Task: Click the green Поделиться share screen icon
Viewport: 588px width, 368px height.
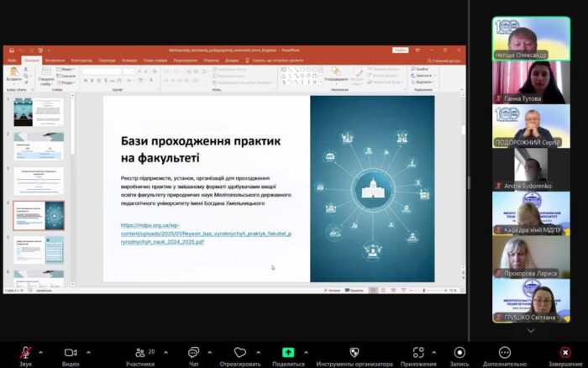Action: pos(288,353)
